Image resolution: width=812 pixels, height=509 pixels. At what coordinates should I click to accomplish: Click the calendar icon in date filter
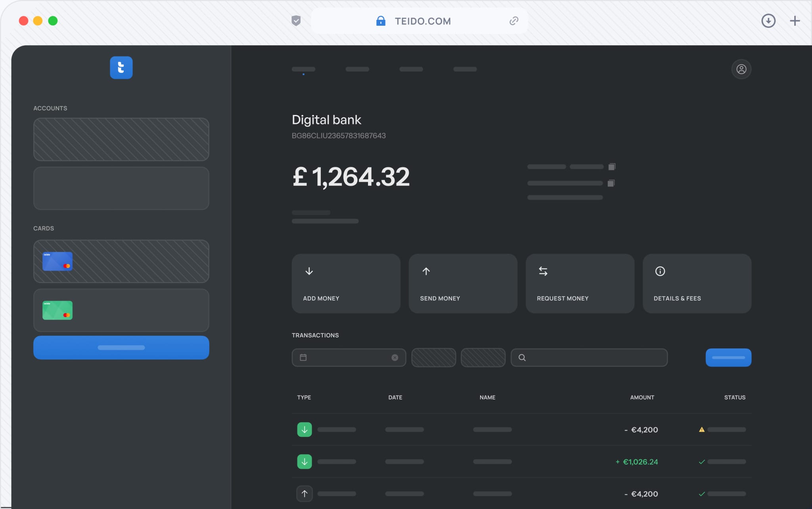[303, 358]
